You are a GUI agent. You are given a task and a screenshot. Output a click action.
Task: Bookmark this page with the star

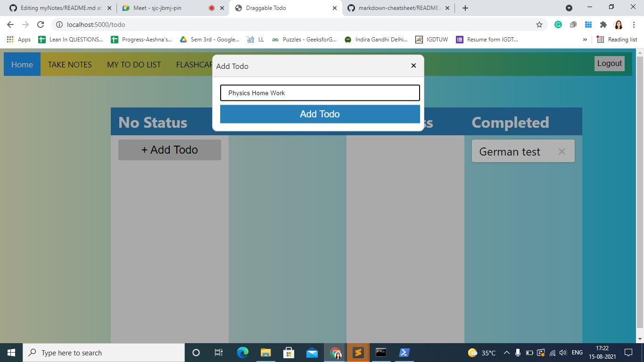(539, 25)
